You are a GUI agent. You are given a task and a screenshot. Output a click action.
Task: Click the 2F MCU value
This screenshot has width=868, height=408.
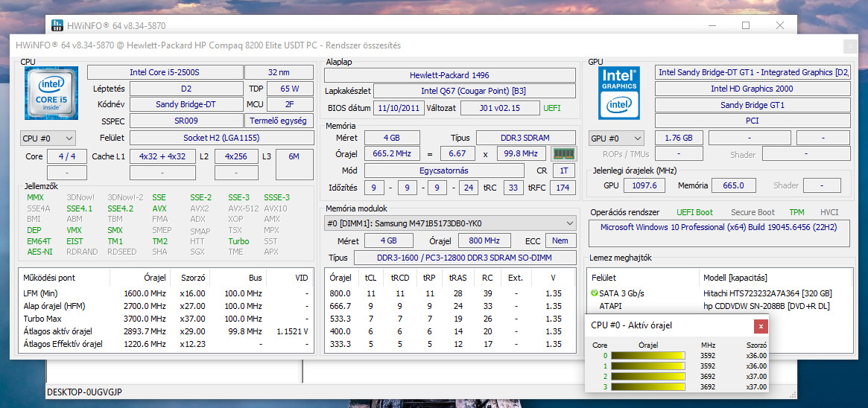pos(290,104)
